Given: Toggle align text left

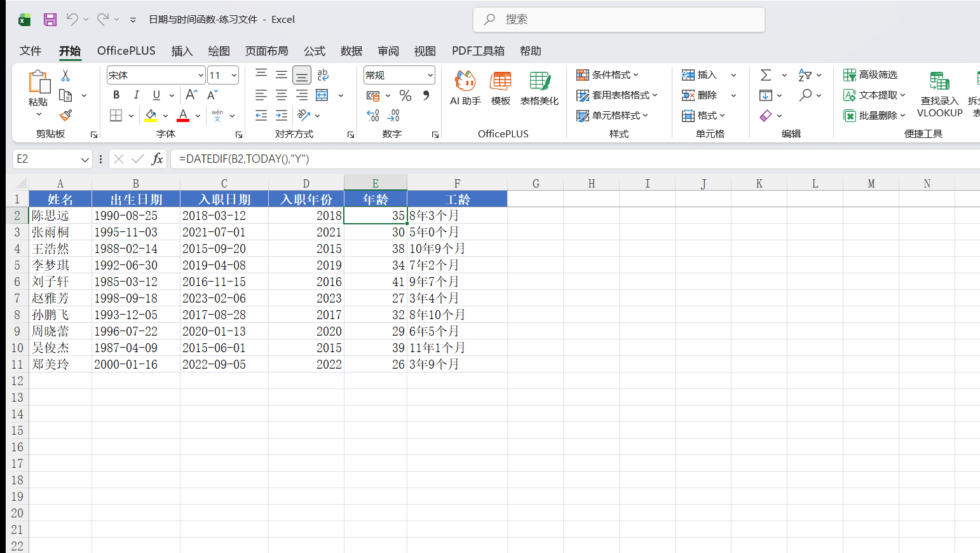Looking at the screenshot, I should pyautogui.click(x=261, y=95).
